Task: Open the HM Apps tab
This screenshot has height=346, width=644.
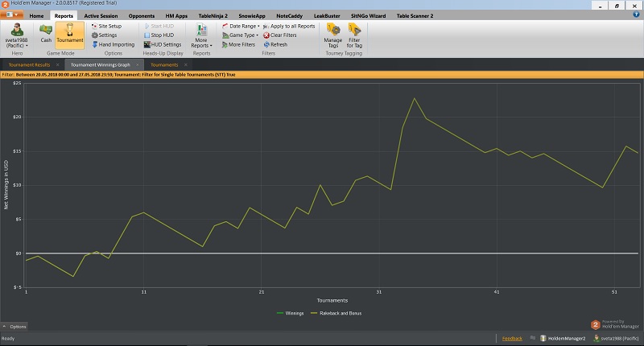Action: point(176,16)
